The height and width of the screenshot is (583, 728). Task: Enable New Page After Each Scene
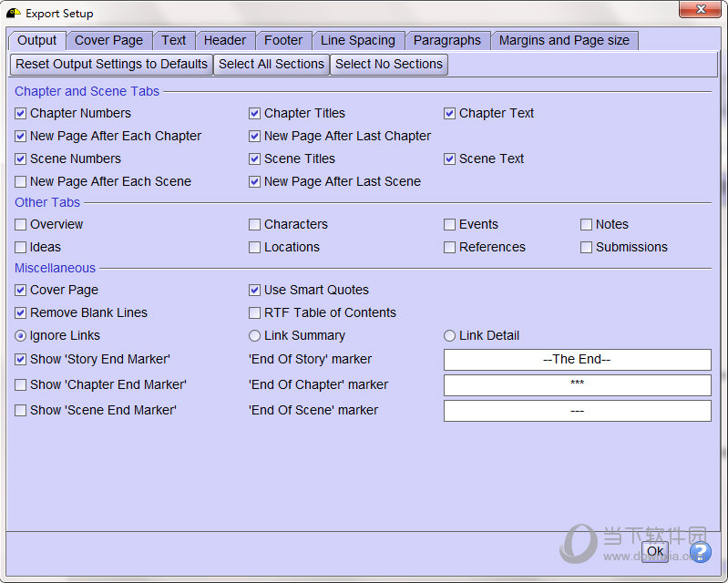[x=20, y=181]
